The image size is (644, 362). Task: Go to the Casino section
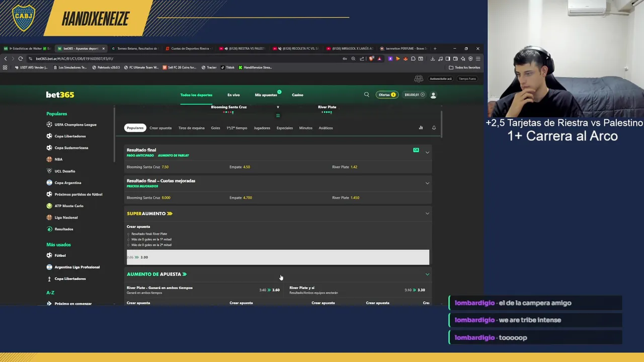coord(297,95)
